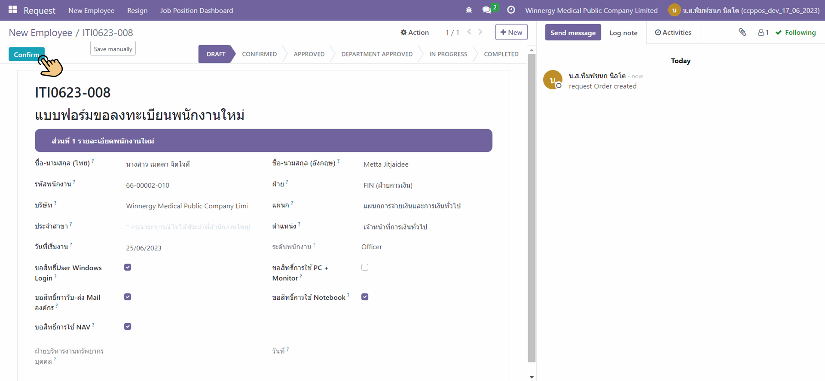The width and height of the screenshot is (825, 381).
Task: Go to next record arrow
Action: coord(480,32)
